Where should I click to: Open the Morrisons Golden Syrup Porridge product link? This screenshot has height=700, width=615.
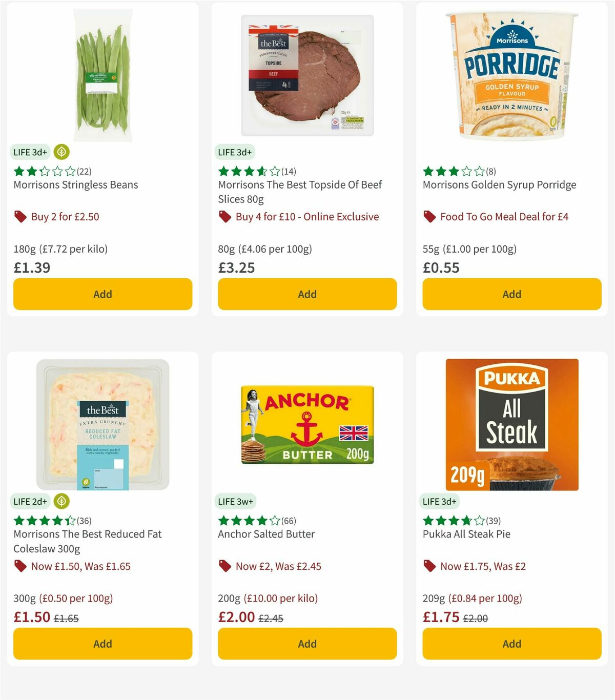coord(500,185)
